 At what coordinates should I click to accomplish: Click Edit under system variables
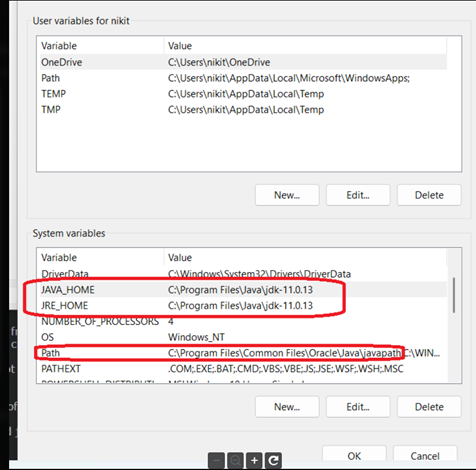(358, 407)
